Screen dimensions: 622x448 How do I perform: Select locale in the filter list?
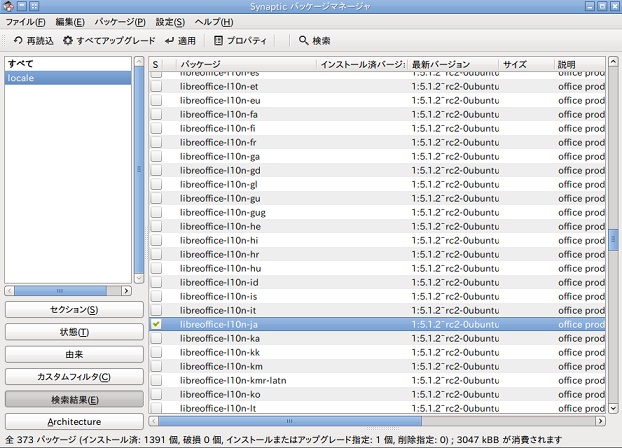pyautogui.click(x=68, y=78)
